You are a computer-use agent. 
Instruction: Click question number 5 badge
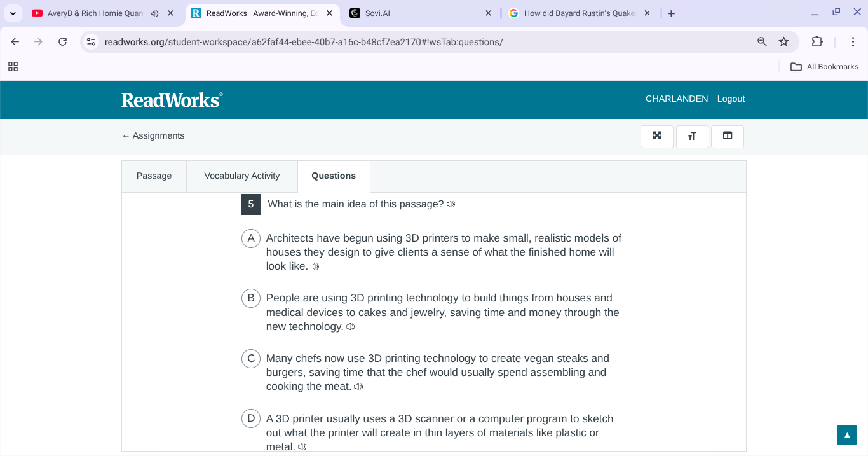251,204
